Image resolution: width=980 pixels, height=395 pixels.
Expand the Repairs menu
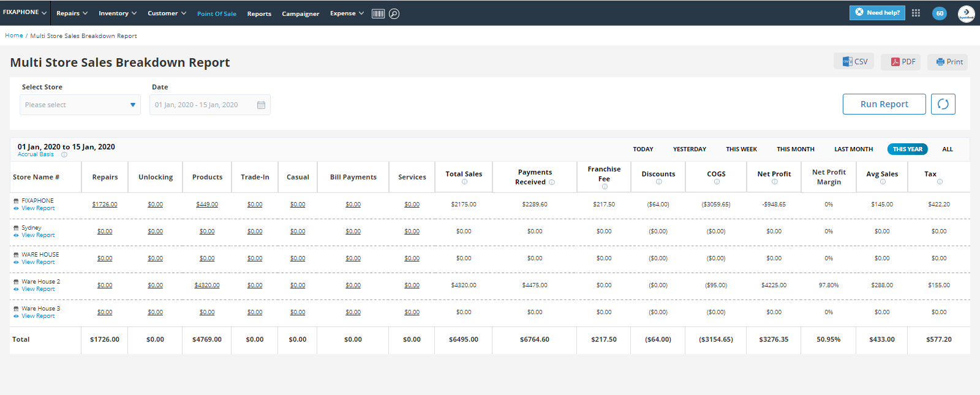coord(72,13)
